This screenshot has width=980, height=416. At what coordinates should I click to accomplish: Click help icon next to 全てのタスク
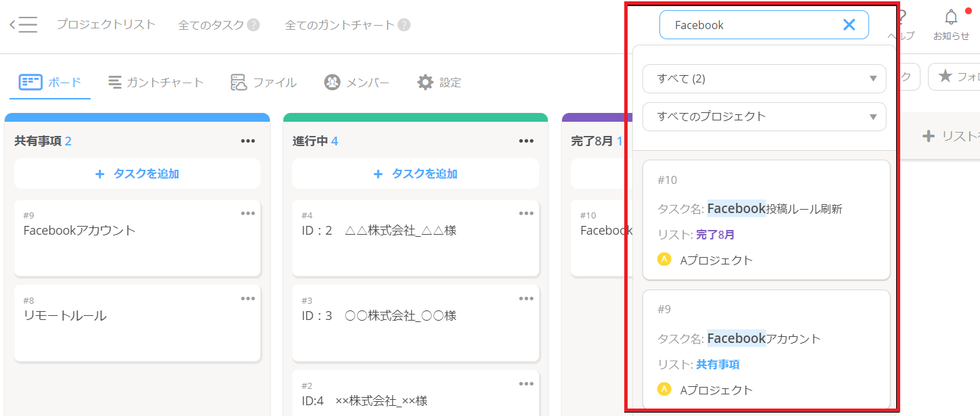click(254, 25)
